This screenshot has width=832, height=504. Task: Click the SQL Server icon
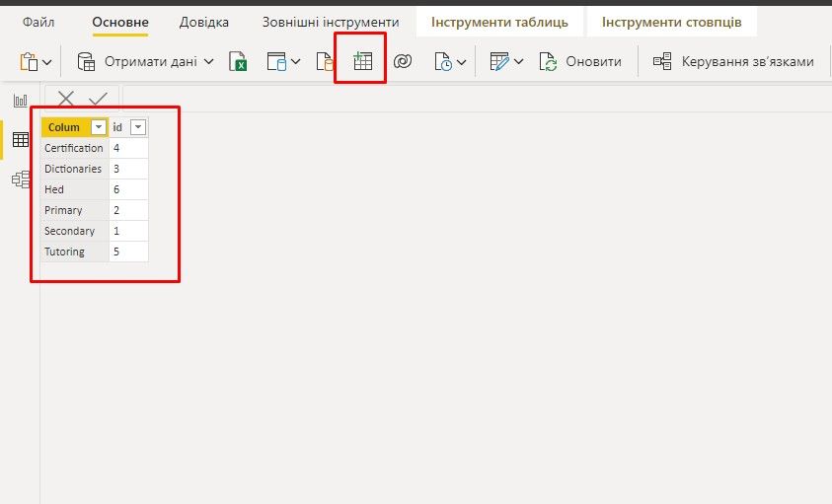(x=324, y=61)
